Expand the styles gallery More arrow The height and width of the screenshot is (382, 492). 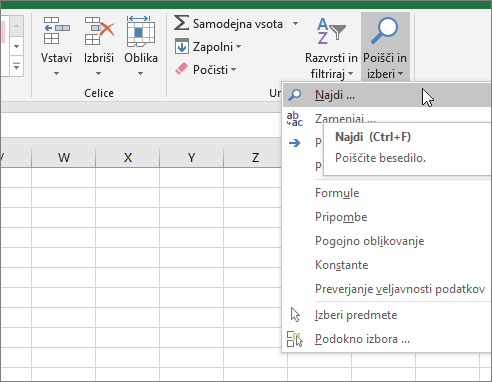(x=16, y=67)
